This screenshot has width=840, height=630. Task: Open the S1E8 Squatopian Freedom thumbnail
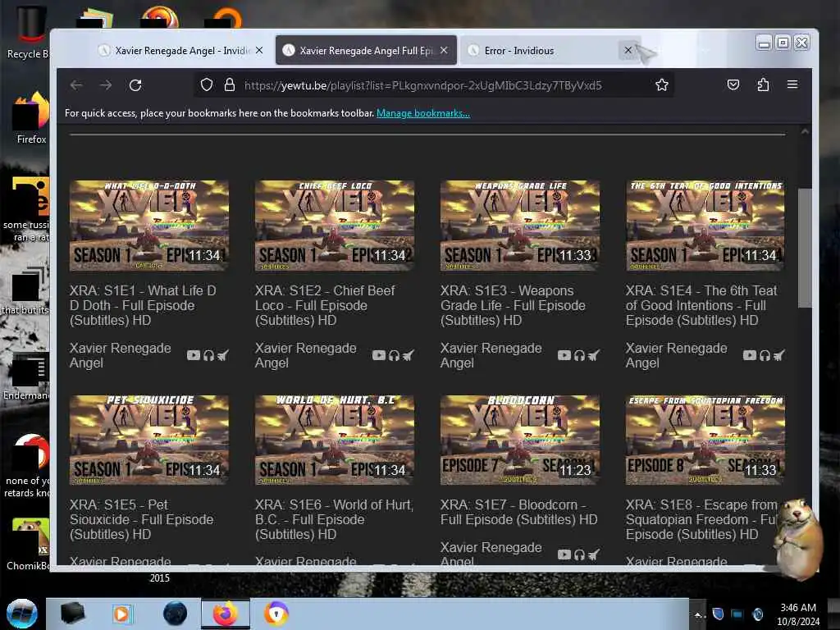[x=705, y=441]
